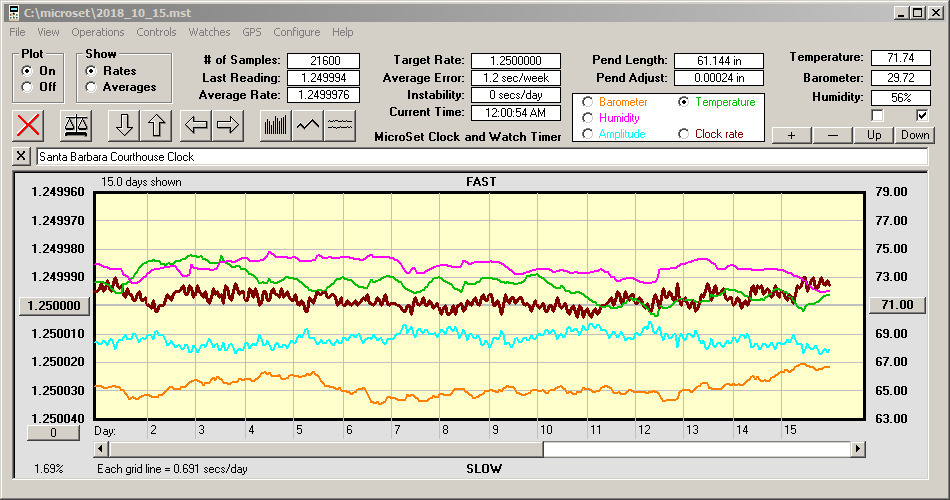Click the small X beside the clock name
Image resolution: width=950 pixels, height=500 pixels.
pyautogui.click(x=21, y=156)
